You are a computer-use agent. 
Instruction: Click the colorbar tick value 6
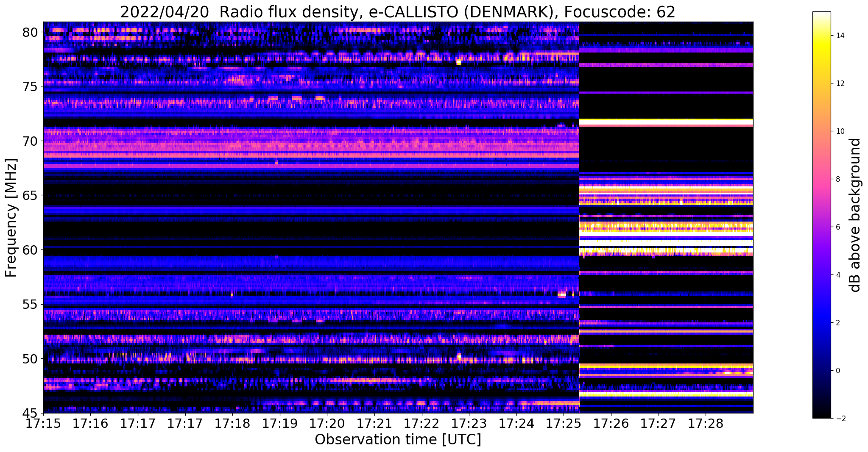pyautogui.click(x=837, y=227)
